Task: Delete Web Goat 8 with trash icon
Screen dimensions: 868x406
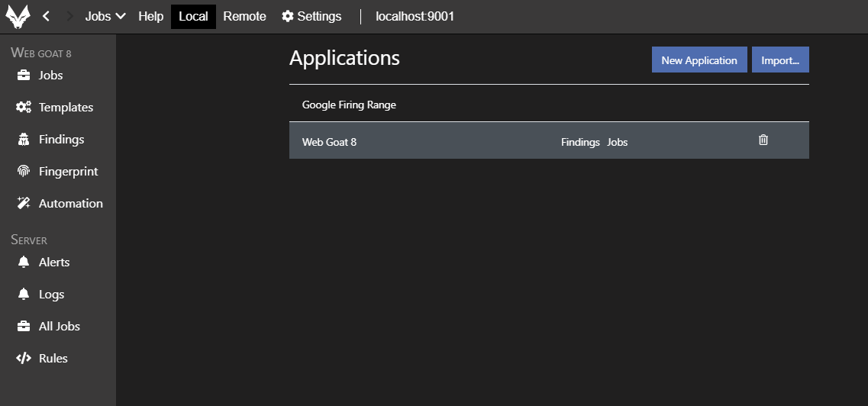Action: point(763,140)
